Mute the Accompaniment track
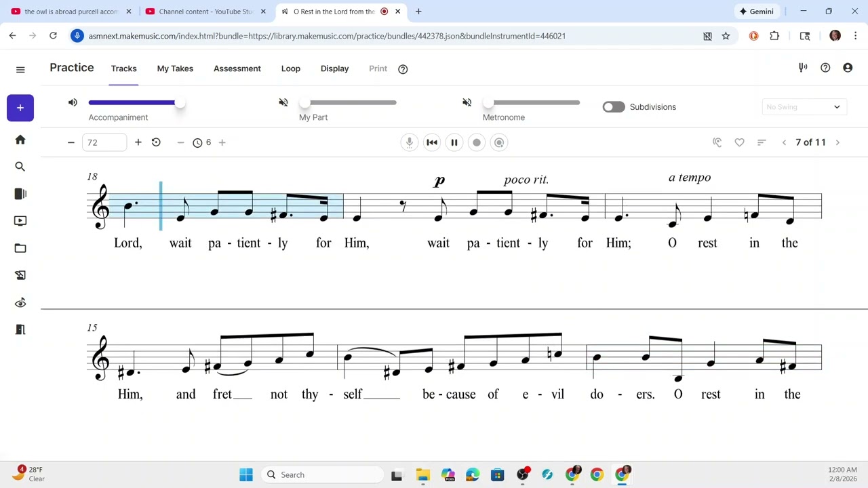Screen dimensions: 868x488 [73, 102]
